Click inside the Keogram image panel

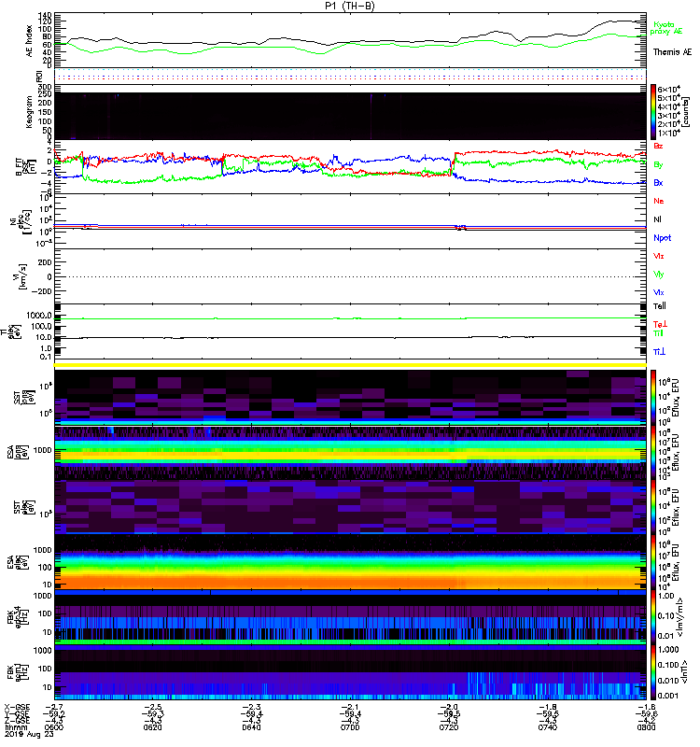coord(350,116)
